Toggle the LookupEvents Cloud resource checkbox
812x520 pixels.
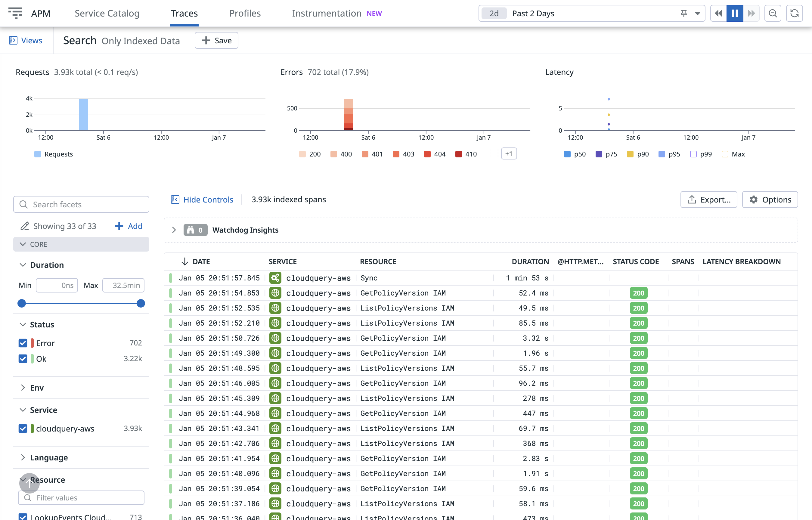pos(23,517)
